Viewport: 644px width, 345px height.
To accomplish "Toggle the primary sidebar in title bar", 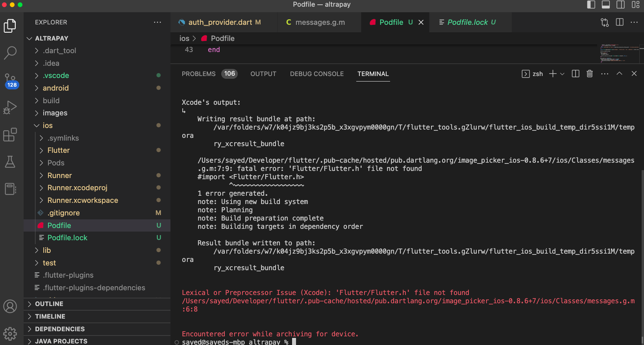I will click(x=591, y=5).
